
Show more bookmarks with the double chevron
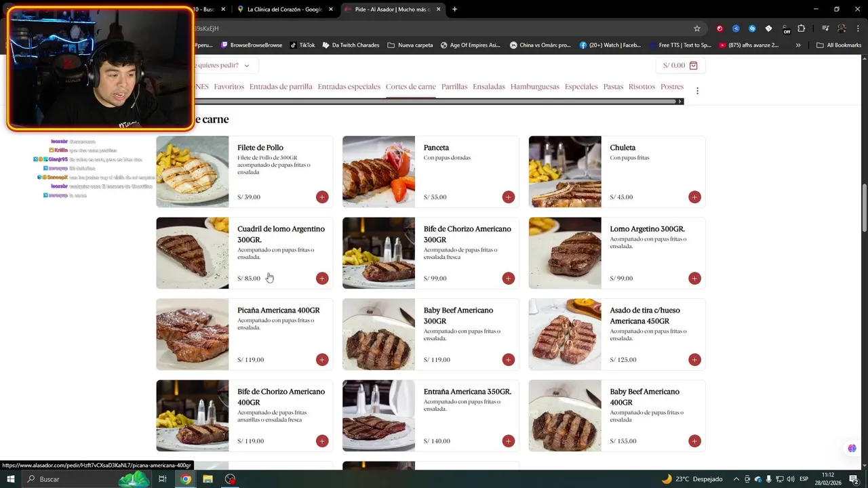point(798,45)
